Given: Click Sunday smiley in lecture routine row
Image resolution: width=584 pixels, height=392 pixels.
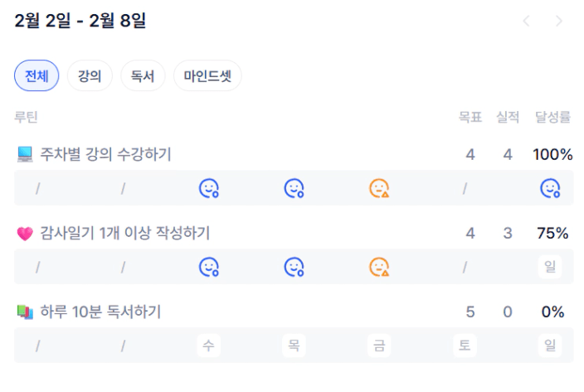Looking at the screenshot, I should [x=551, y=189].
